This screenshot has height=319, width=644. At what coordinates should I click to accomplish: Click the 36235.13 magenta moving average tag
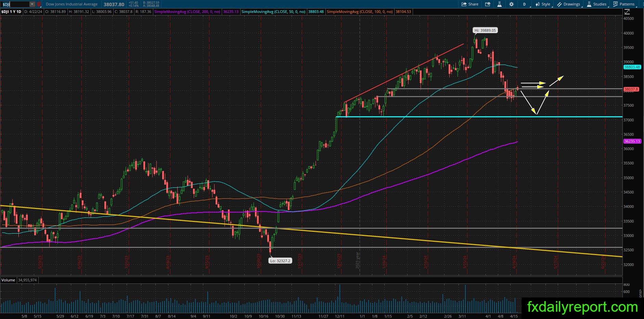point(632,141)
